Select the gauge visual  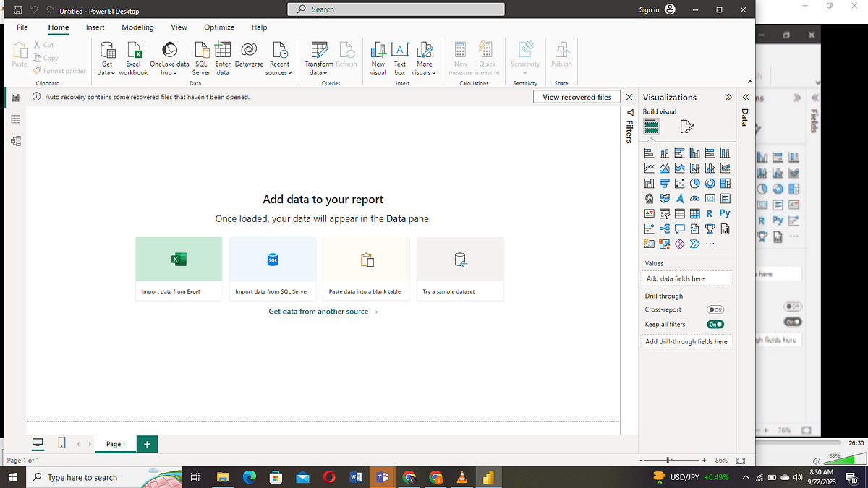tap(694, 197)
